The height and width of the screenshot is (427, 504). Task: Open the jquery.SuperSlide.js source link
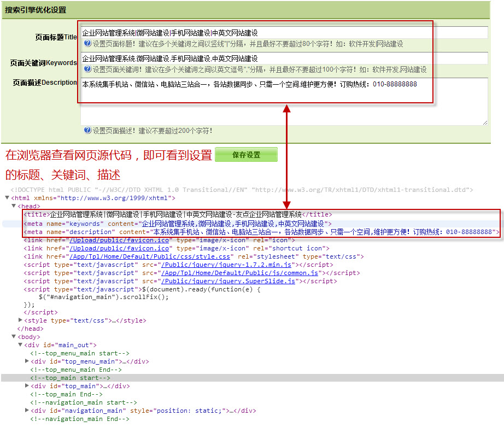pos(228,281)
